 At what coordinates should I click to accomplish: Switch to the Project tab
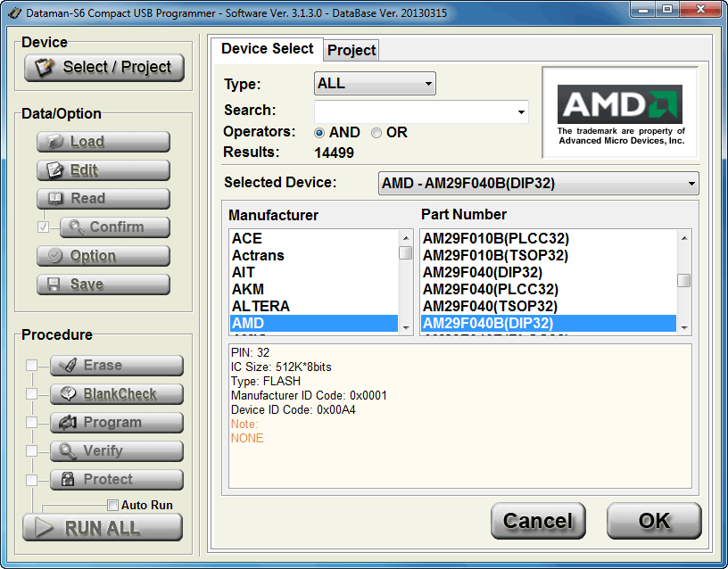[352, 50]
